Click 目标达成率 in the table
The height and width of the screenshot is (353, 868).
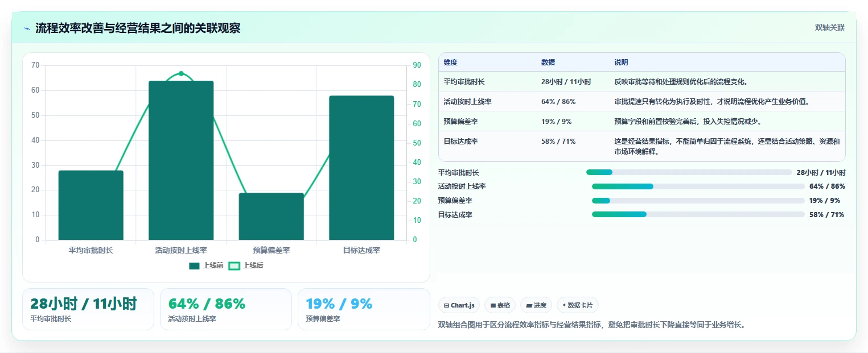460,142
